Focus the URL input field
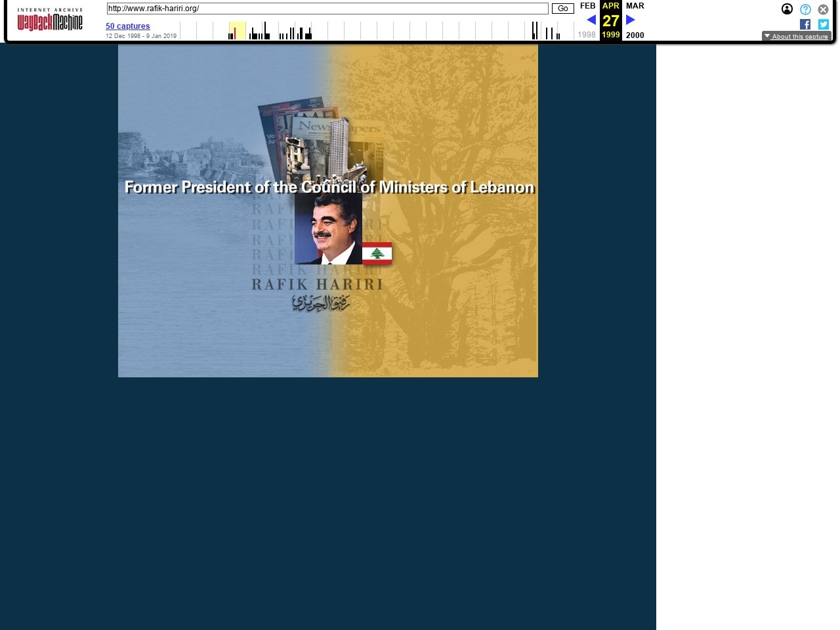The image size is (840, 630). click(327, 9)
